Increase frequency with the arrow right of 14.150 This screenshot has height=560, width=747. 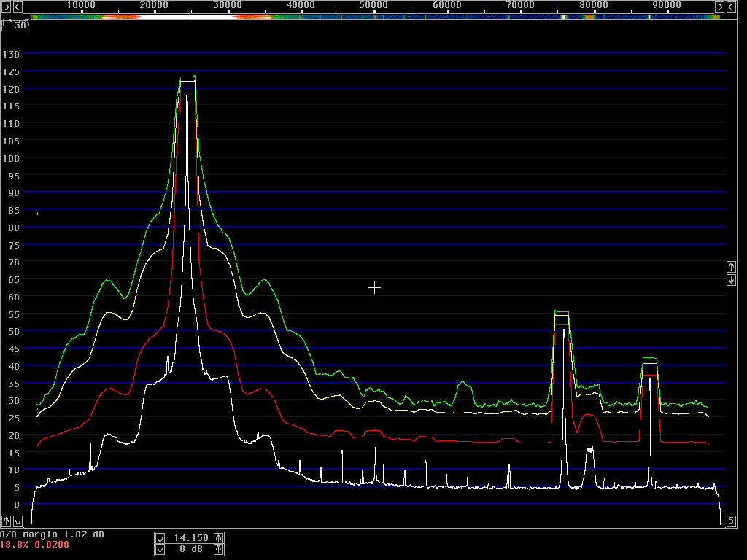(x=218, y=538)
